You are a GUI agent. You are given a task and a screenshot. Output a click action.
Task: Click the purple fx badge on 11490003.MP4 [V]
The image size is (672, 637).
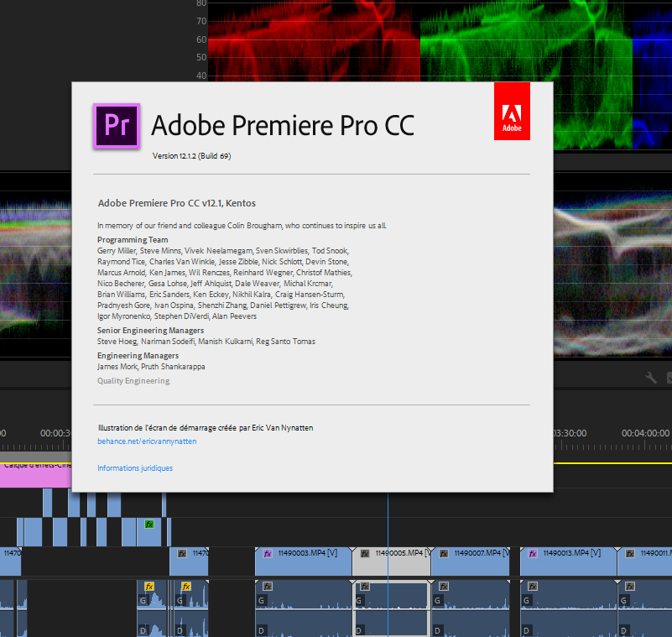point(268,553)
